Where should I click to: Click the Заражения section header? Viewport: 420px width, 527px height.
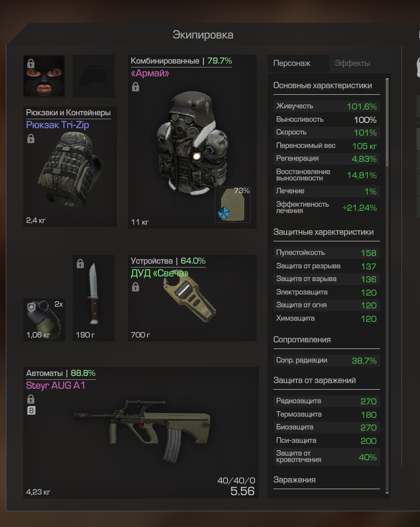(x=294, y=480)
